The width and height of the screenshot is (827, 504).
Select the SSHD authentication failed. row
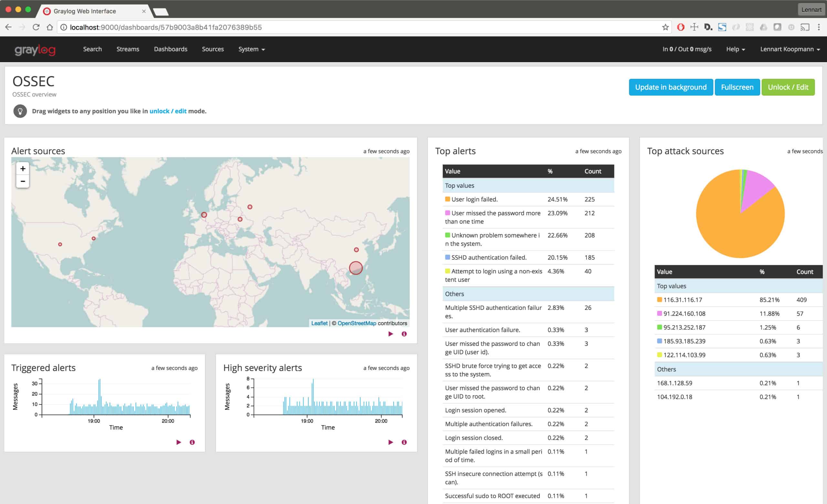click(x=528, y=257)
